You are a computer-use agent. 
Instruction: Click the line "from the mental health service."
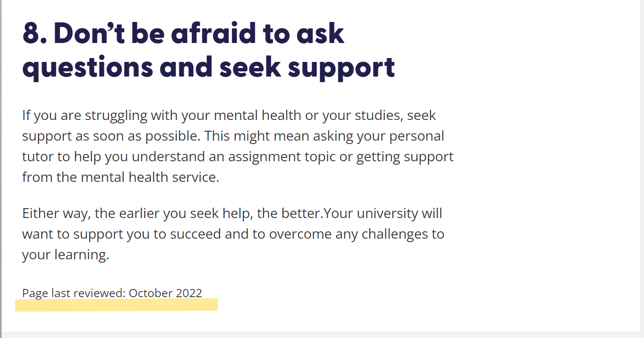(121, 177)
